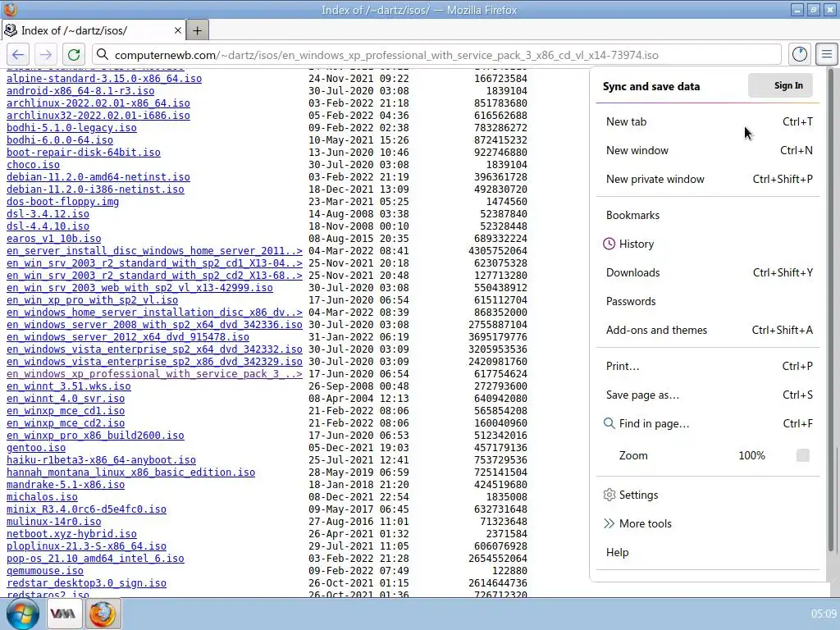Screen dimensions: 840x630
Task: Open the Help submenu
Action: 709,552
